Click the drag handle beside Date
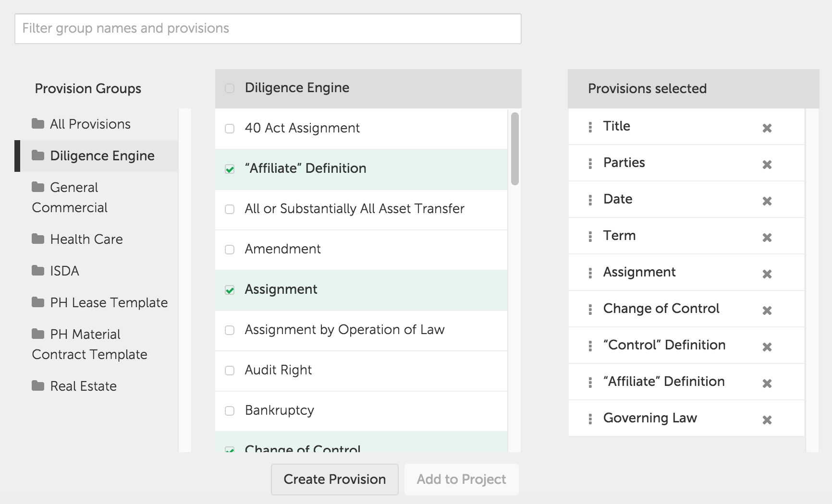 click(x=590, y=200)
